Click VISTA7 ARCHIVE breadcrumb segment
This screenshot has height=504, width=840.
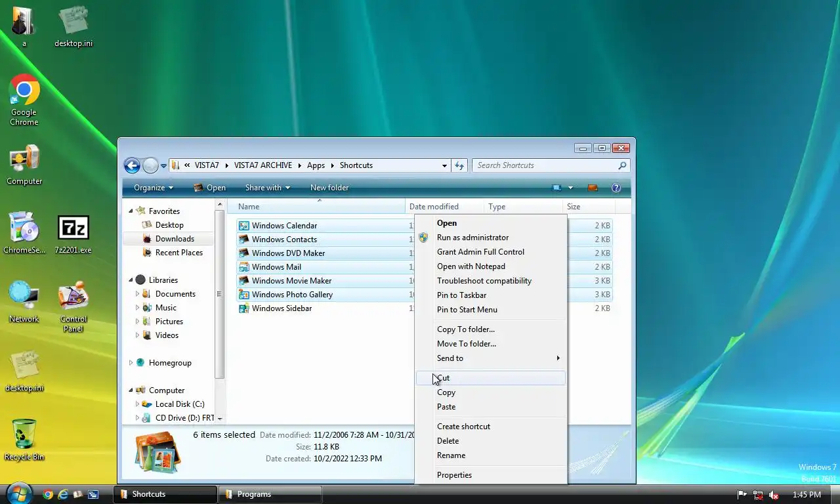[263, 165]
